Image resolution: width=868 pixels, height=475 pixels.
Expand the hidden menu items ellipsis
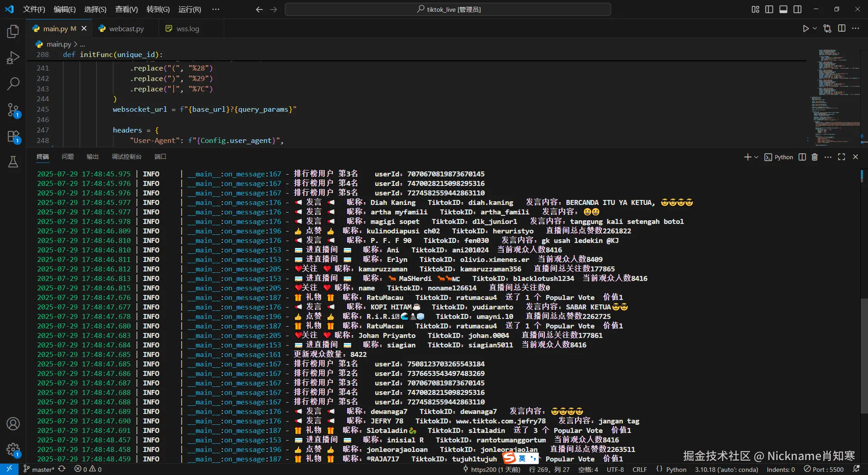pos(216,9)
